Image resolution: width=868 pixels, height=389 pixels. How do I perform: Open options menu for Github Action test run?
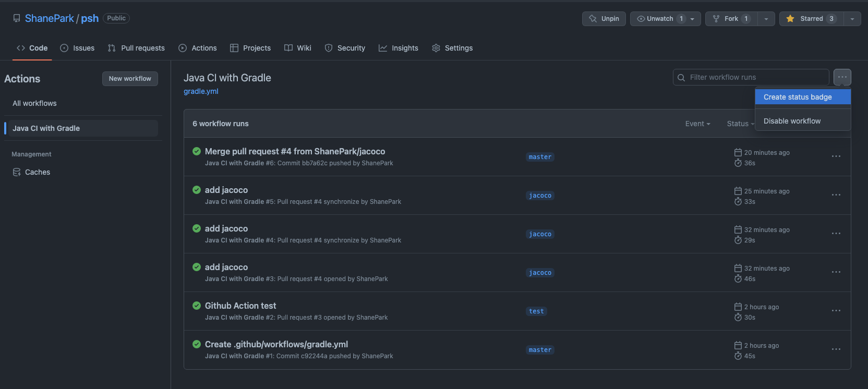pos(836,311)
